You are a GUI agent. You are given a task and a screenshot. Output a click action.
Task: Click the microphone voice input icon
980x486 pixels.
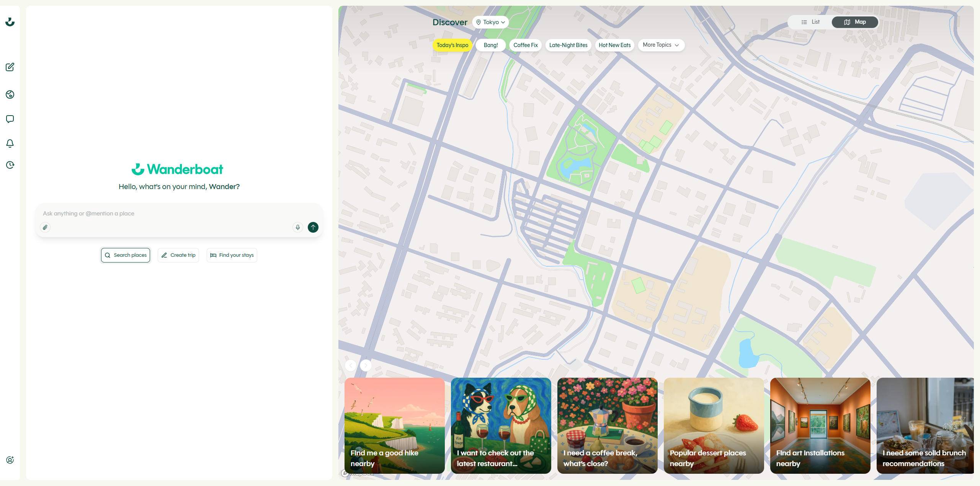pos(298,227)
